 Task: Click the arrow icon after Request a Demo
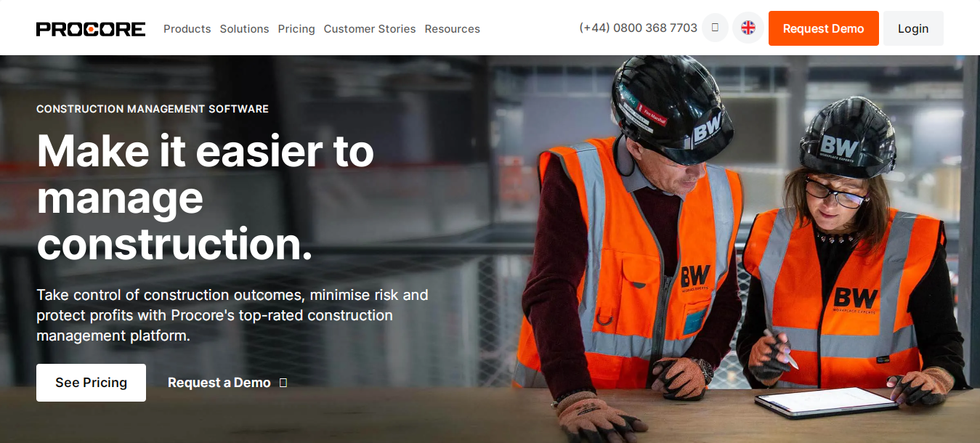click(283, 383)
